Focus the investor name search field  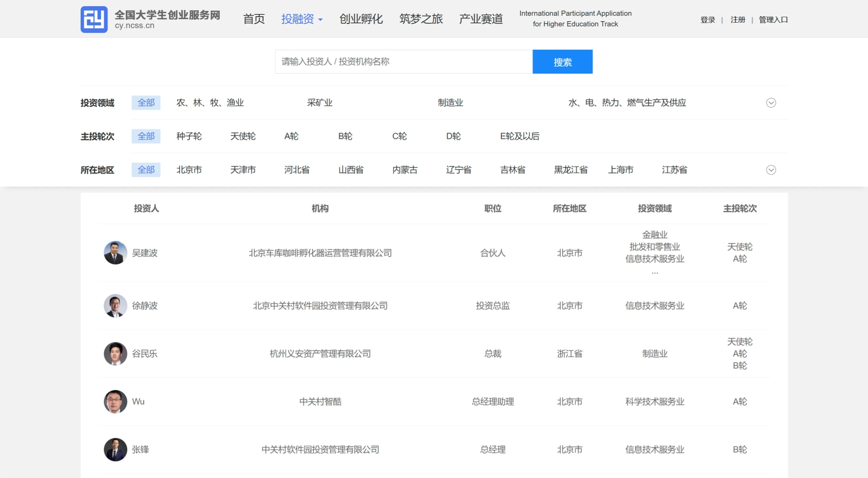pos(404,62)
